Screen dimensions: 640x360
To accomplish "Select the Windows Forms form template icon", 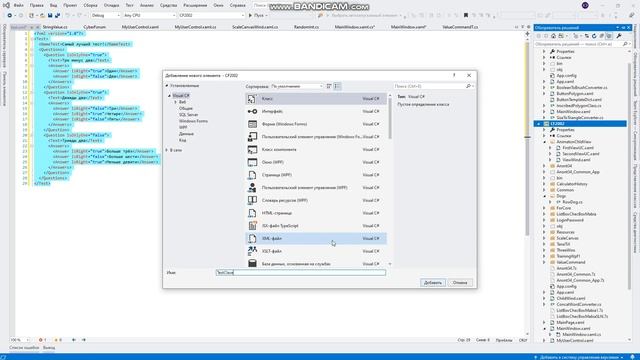I will (252, 124).
